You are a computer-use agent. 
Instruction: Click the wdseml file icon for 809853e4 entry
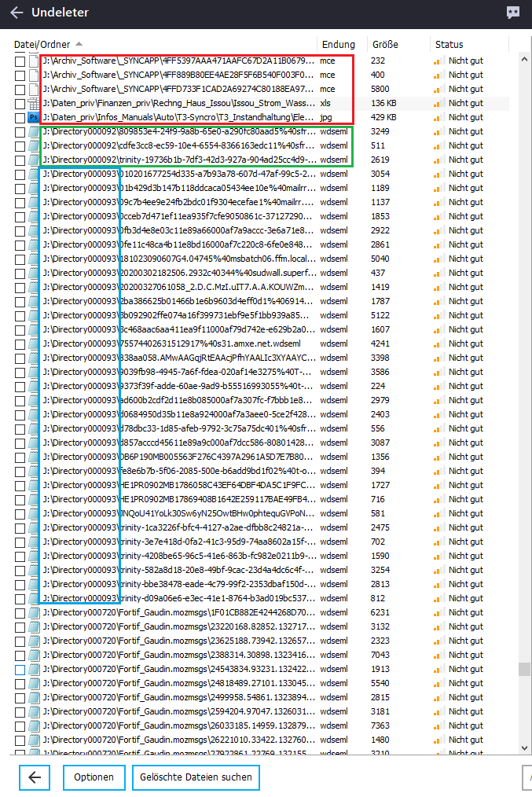point(34,131)
